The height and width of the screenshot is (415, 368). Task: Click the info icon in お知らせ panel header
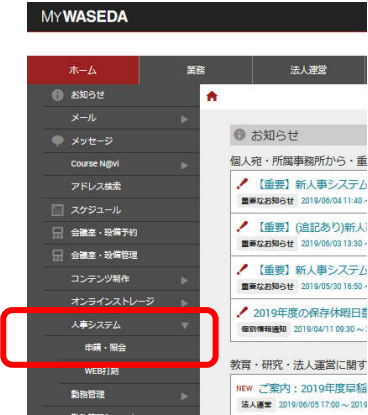(239, 135)
